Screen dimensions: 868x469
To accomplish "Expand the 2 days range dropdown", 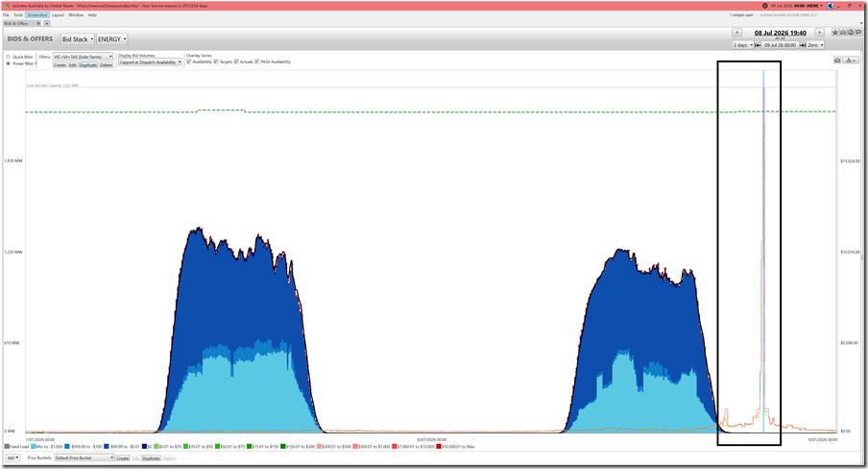I will pos(743,45).
